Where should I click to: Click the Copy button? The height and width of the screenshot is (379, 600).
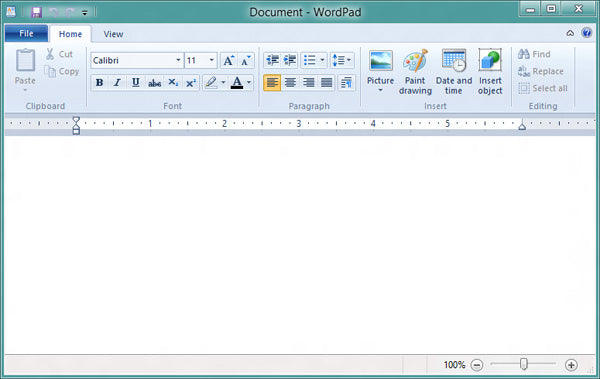click(62, 71)
